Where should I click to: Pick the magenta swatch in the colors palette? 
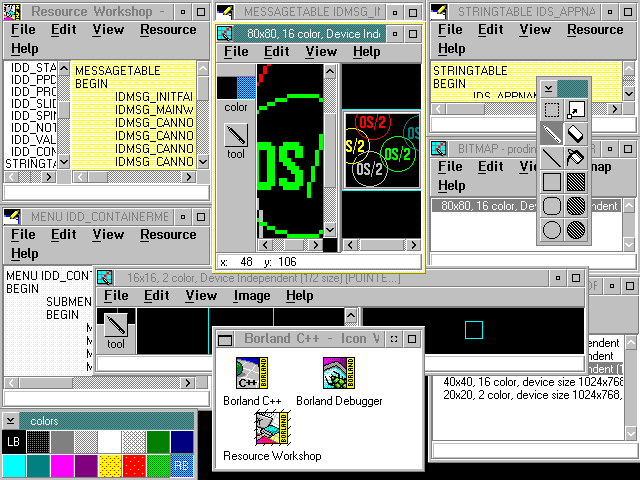click(60, 465)
